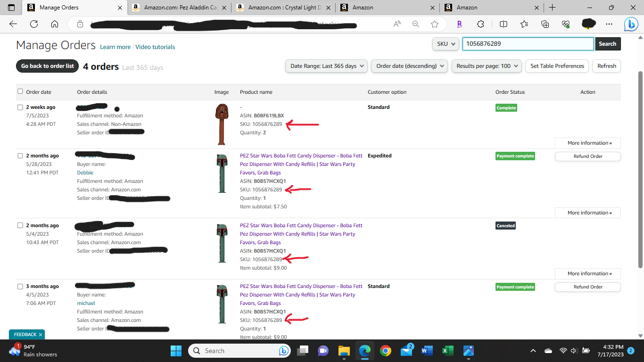Refund Order for michael's order
Viewport: 644px width, 362px height.
pos(588,287)
